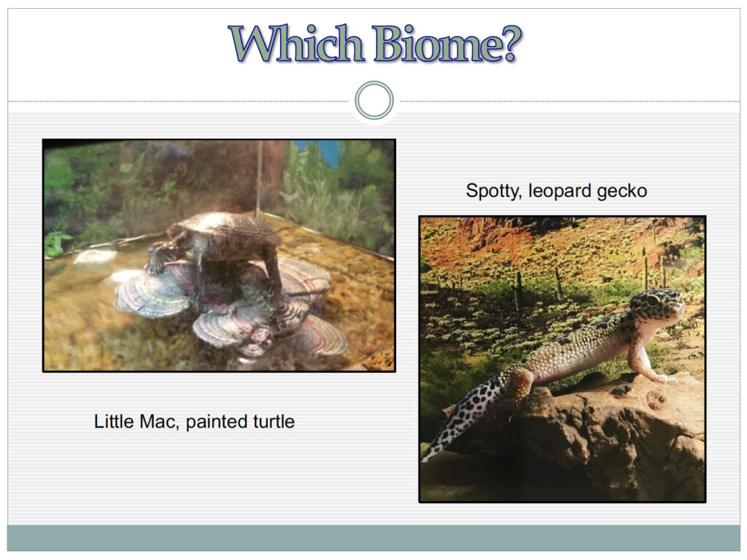The height and width of the screenshot is (560, 747).
Task: Click the "Spotty, leopard gecko" caption
Action: tap(556, 190)
